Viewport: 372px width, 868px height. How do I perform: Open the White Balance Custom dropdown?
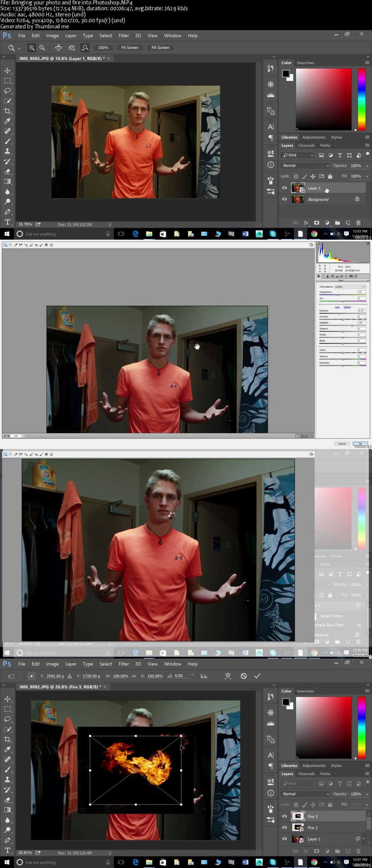click(x=350, y=287)
